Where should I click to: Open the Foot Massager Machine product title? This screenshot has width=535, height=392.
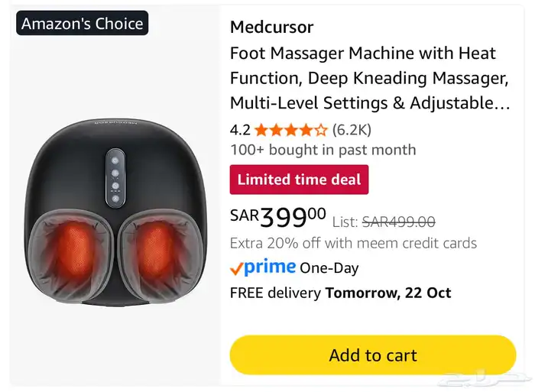pyautogui.click(x=370, y=78)
